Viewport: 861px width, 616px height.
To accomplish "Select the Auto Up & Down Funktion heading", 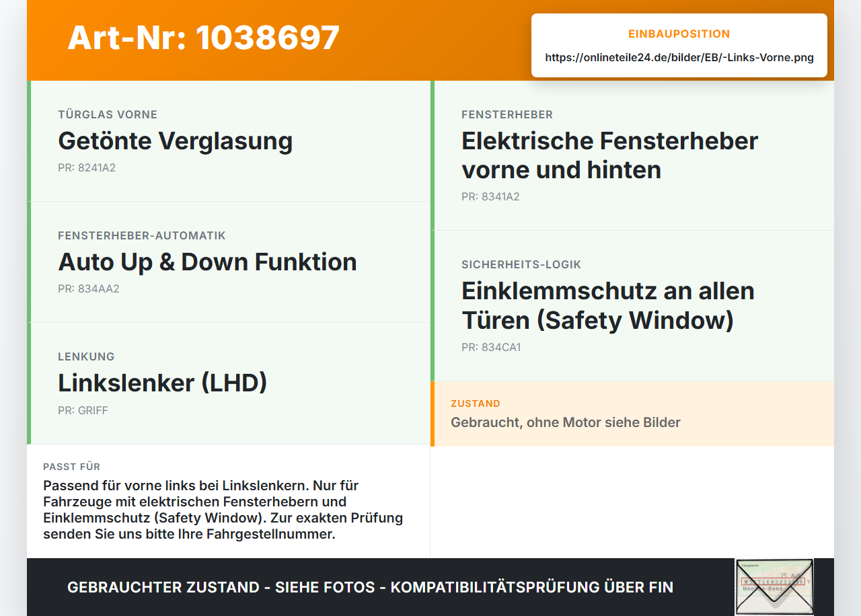I will [207, 262].
